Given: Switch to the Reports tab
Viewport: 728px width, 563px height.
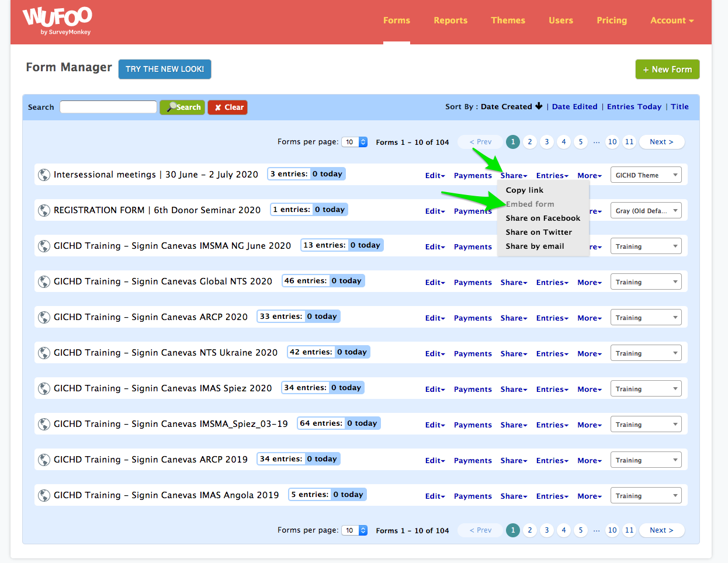Looking at the screenshot, I should tap(450, 20).
